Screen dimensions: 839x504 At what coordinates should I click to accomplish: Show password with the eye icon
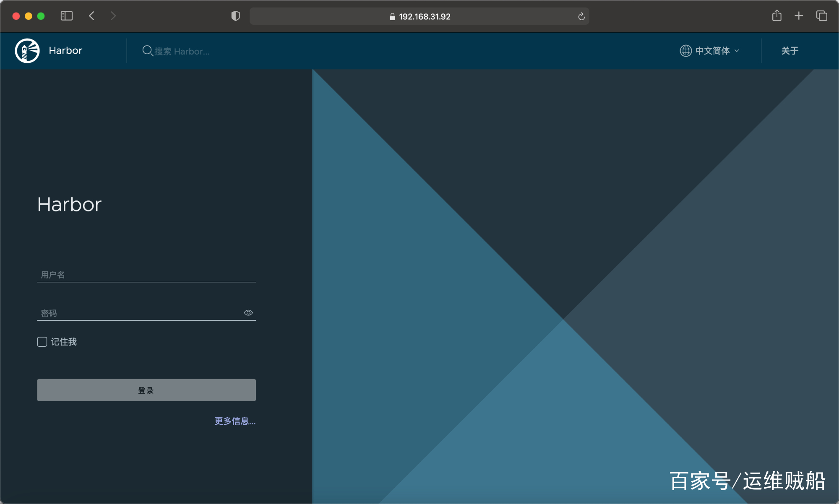click(x=248, y=313)
